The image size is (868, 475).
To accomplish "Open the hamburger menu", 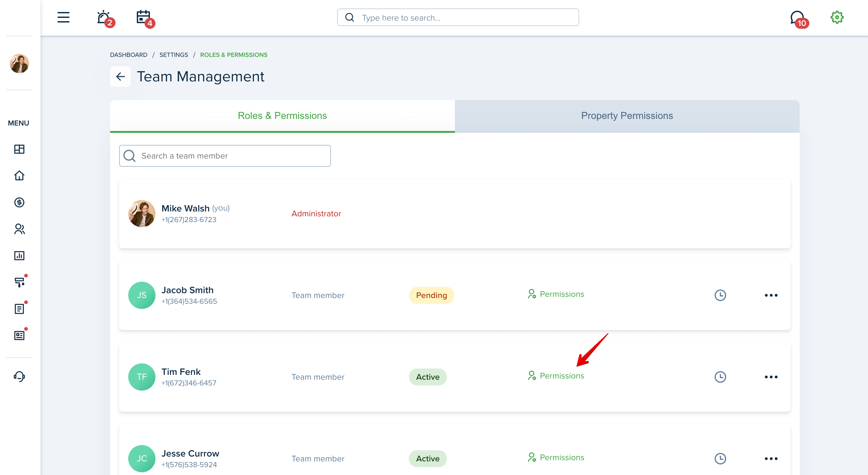I will [63, 17].
